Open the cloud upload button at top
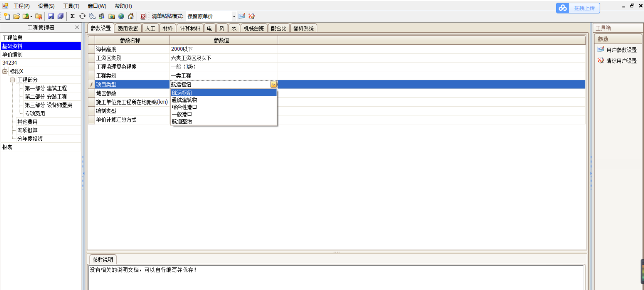Viewport: 644px width, 290px height. click(578, 8)
